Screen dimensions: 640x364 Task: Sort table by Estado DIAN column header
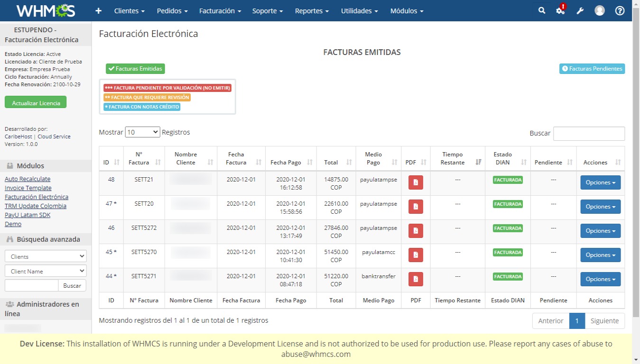pyautogui.click(x=508, y=158)
